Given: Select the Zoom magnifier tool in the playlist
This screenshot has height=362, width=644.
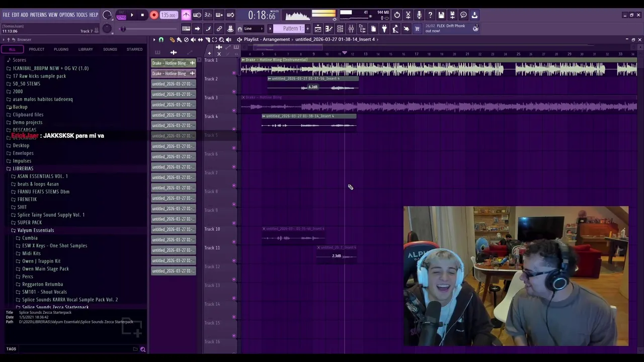Looking at the screenshot, I should (x=221, y=40).
